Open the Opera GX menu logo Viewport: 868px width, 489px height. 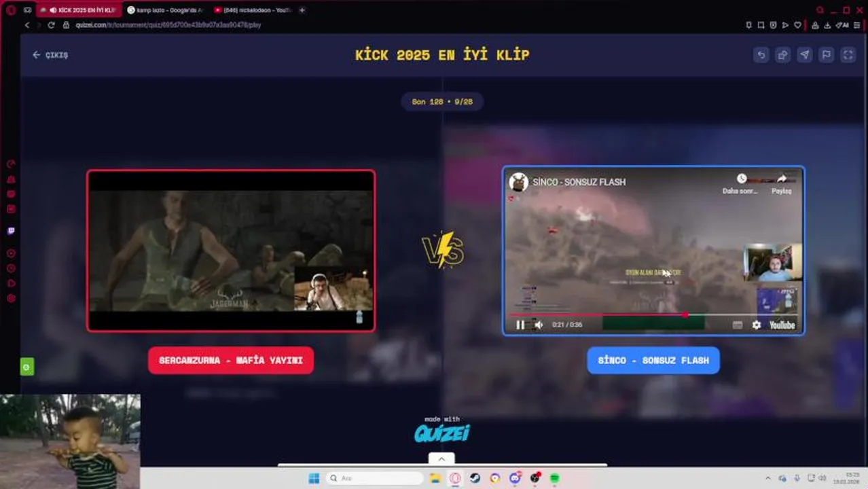click(x=10, y=10)
